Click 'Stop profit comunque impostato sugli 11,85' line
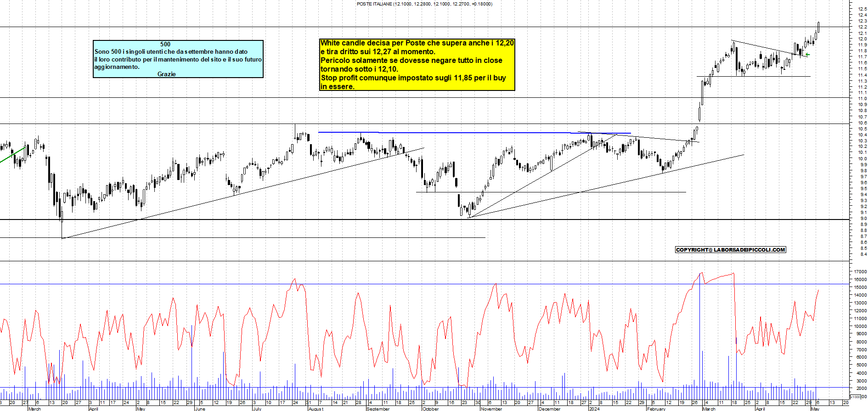868x411 pixels. pyautogui.click(x=413, y=78)
